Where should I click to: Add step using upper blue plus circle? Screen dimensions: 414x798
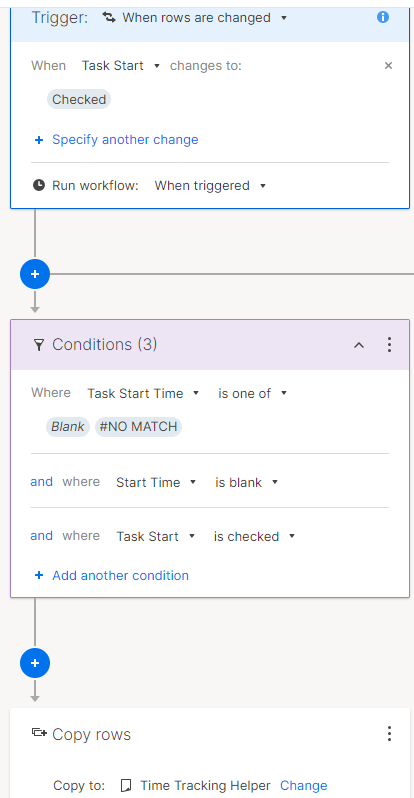point(35,274)
